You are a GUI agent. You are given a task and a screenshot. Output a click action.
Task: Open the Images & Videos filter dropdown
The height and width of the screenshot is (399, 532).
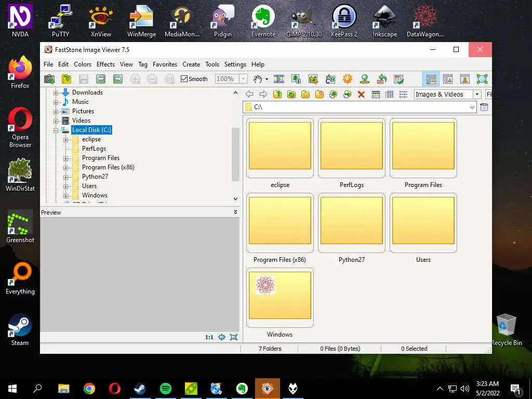click(x=477, y=95)
